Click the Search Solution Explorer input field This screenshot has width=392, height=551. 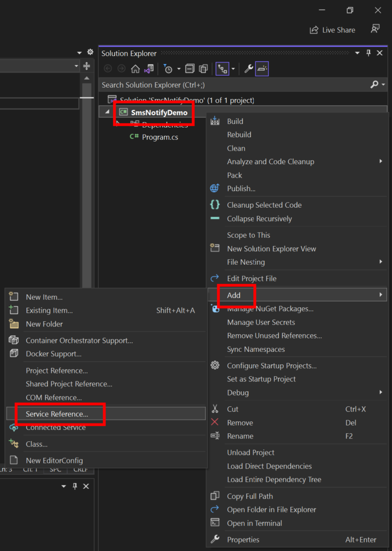[231, 85]
